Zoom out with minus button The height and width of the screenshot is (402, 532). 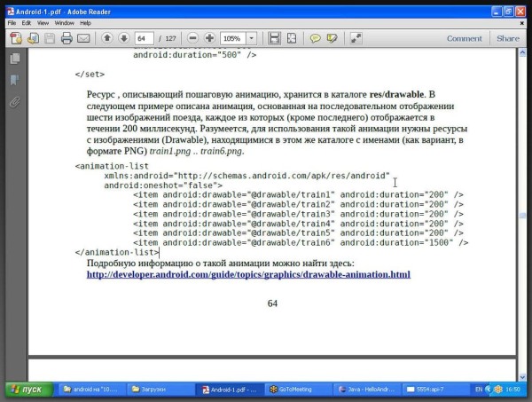pyautogui.click(x=193, y=39)
